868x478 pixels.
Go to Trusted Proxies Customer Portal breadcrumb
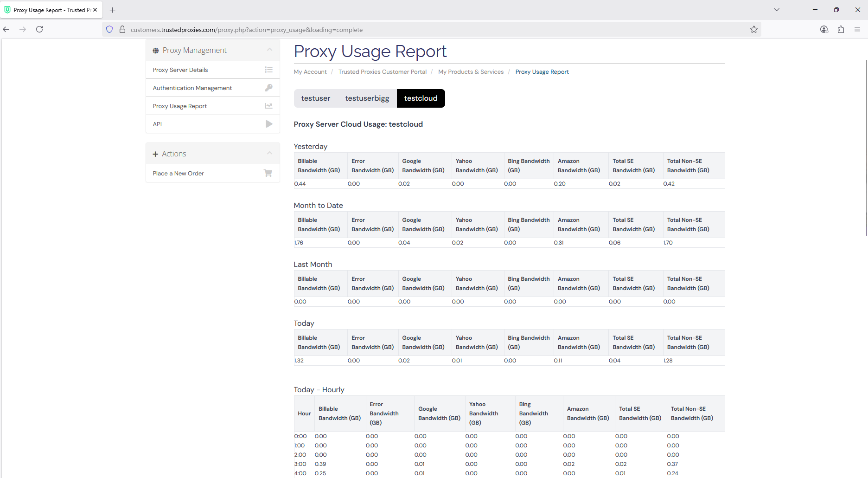pos(383,72)
